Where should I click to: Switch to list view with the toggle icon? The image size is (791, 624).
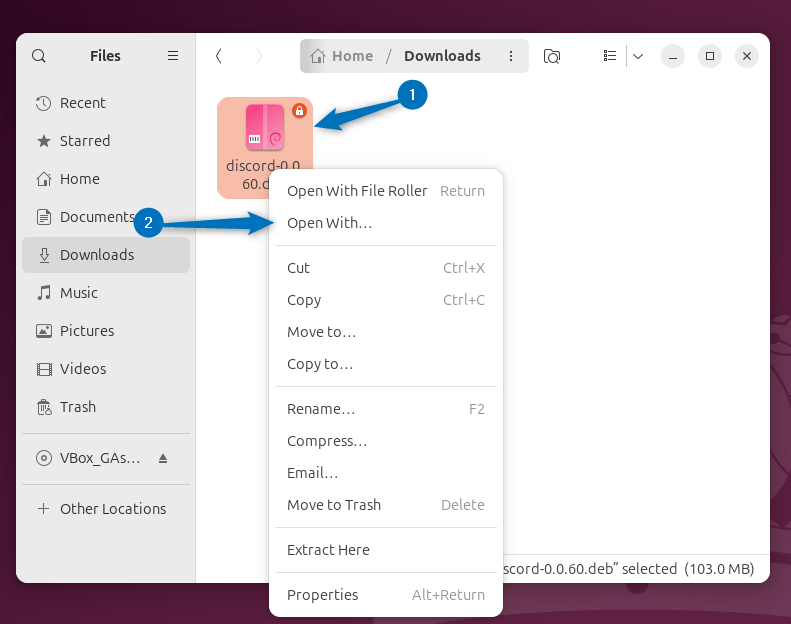[609, 55]
